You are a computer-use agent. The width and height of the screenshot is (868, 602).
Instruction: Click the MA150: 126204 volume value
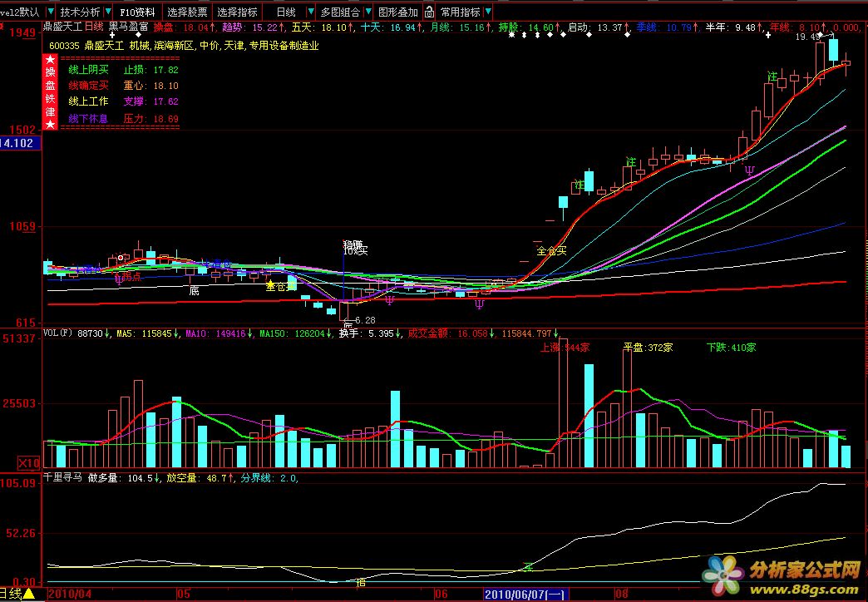coord(296,333)
